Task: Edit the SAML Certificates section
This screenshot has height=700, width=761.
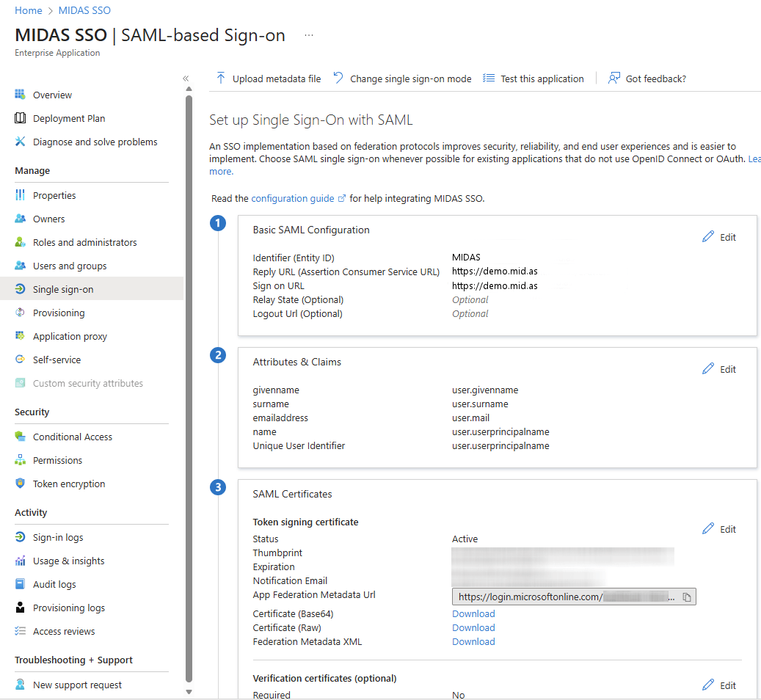Action: (719, 528)
